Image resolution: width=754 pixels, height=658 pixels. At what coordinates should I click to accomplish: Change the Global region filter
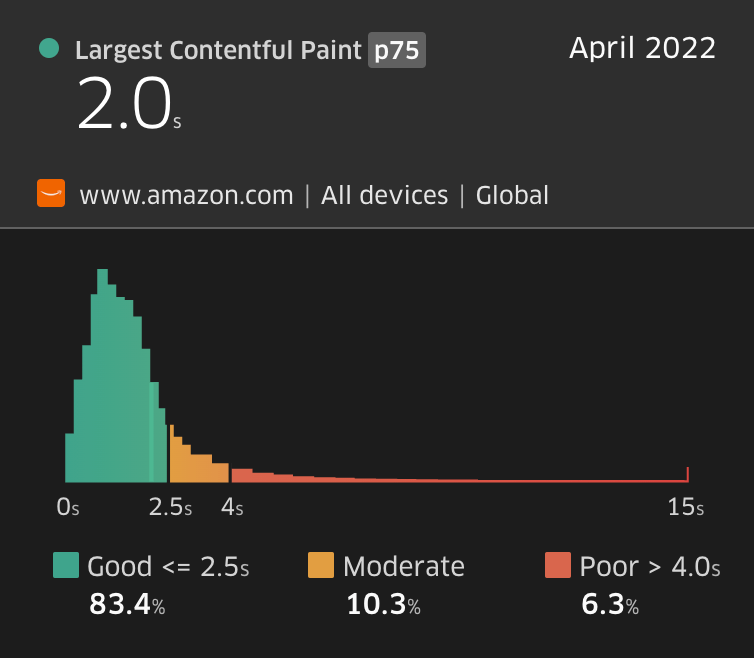512,195
